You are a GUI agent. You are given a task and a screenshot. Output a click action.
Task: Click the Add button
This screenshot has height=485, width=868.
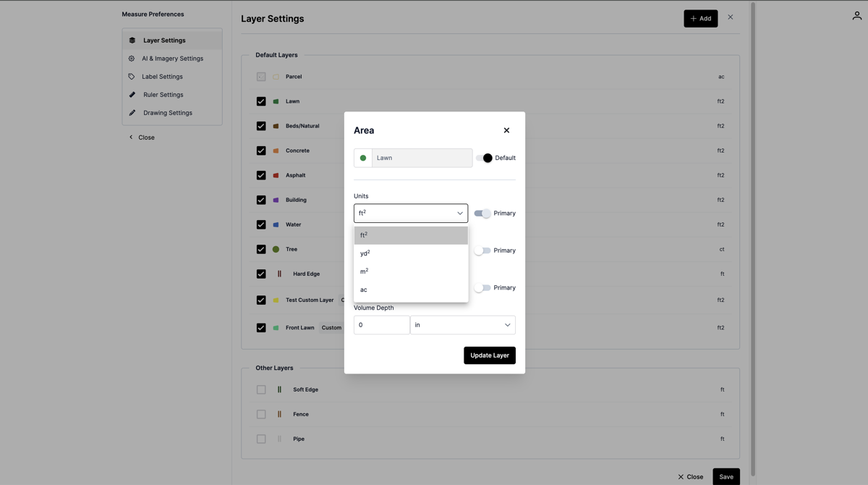[x=700, y=18]
